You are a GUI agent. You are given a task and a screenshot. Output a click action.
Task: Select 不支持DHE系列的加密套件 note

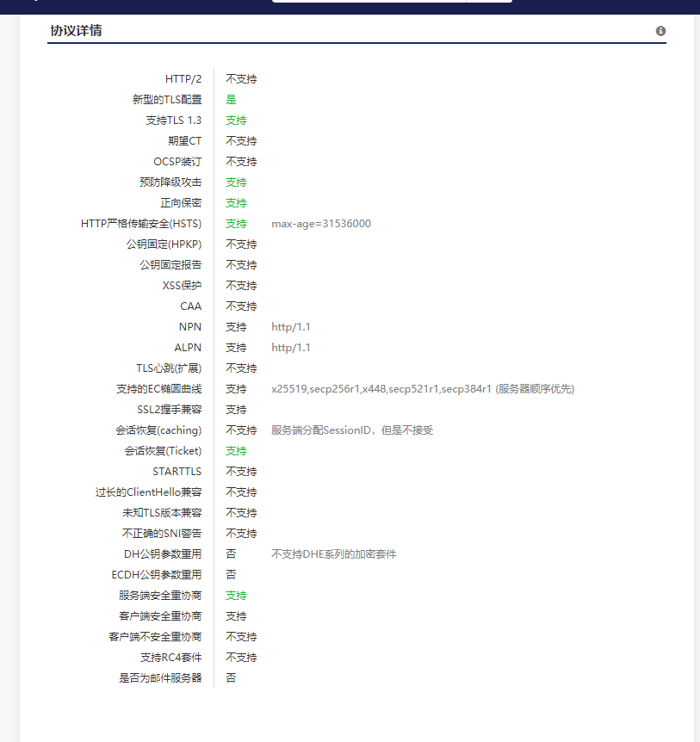click(x=334, y=554)
